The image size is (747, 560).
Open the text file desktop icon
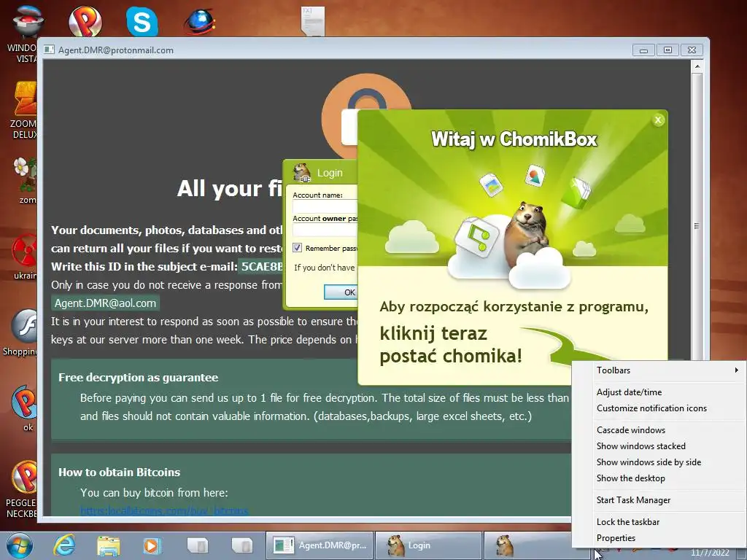[x=313, y=21]
